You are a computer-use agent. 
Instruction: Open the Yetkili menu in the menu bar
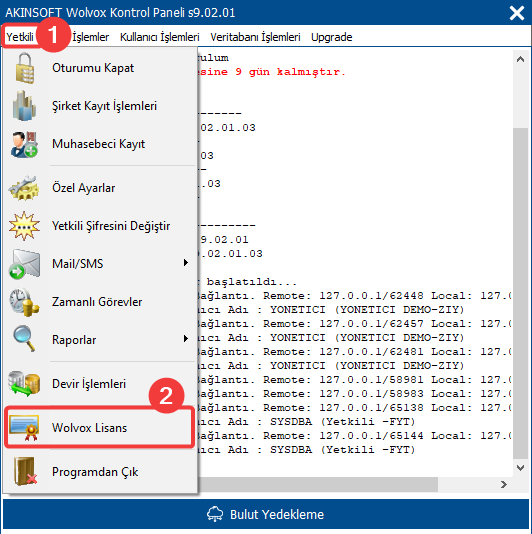tap(20, 37)
